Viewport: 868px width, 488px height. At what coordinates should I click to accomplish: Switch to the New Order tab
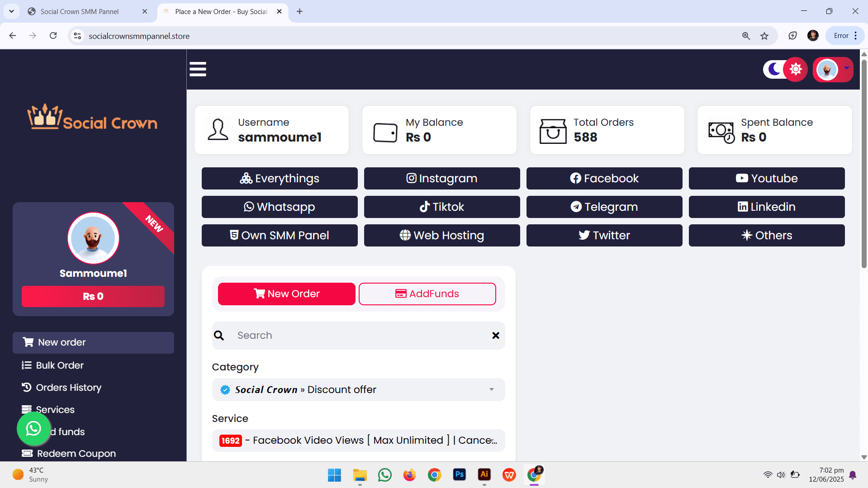tap(287, 294)
